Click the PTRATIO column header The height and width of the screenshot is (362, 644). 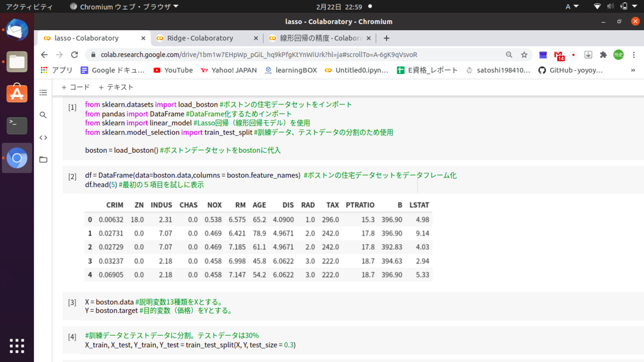(360, 205)
